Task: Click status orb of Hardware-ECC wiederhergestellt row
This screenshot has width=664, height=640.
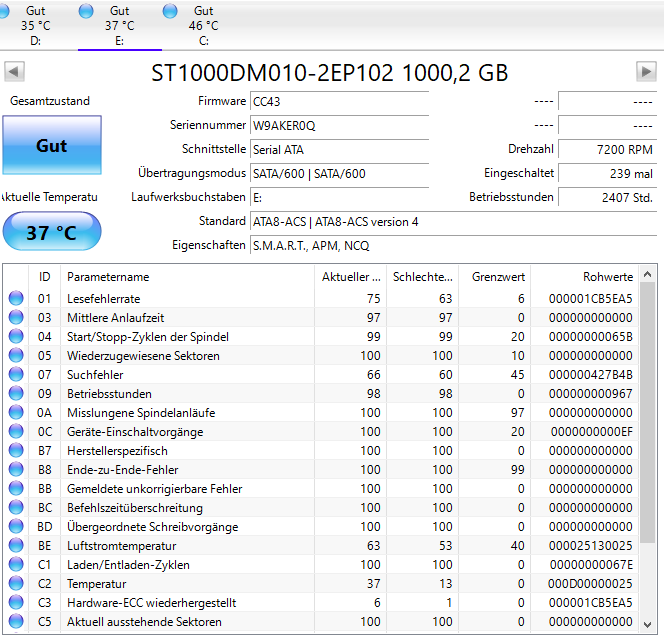Action: 16,602
